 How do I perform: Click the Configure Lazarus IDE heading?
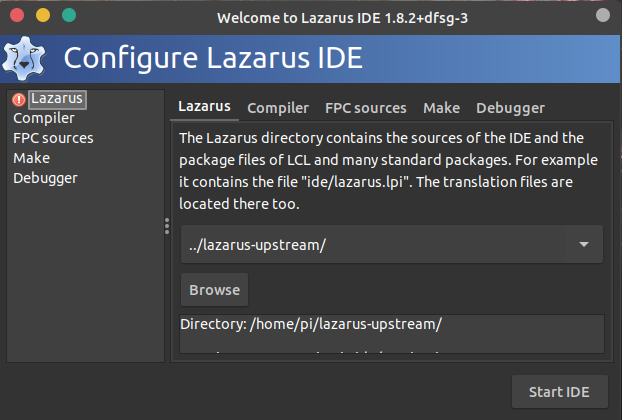pos(213,58)
